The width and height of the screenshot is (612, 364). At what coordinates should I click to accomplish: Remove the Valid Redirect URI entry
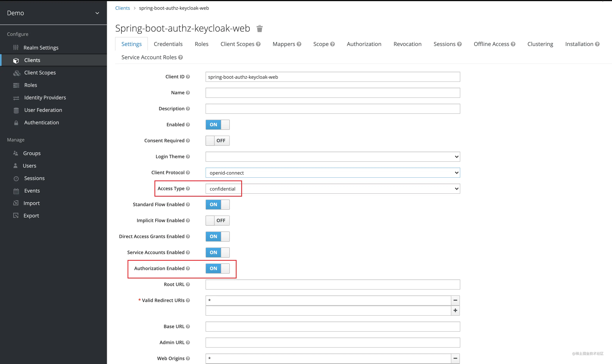(x=455, y=300)
